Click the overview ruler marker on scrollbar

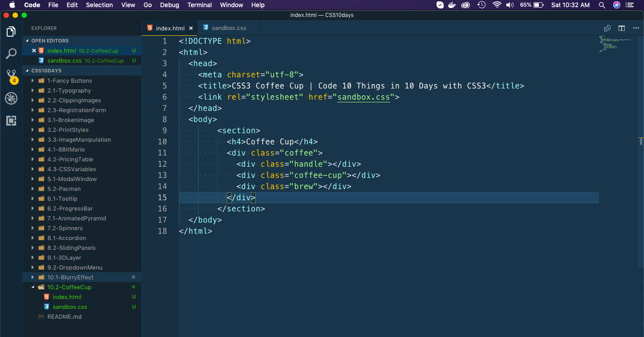(x=641, y=141)
